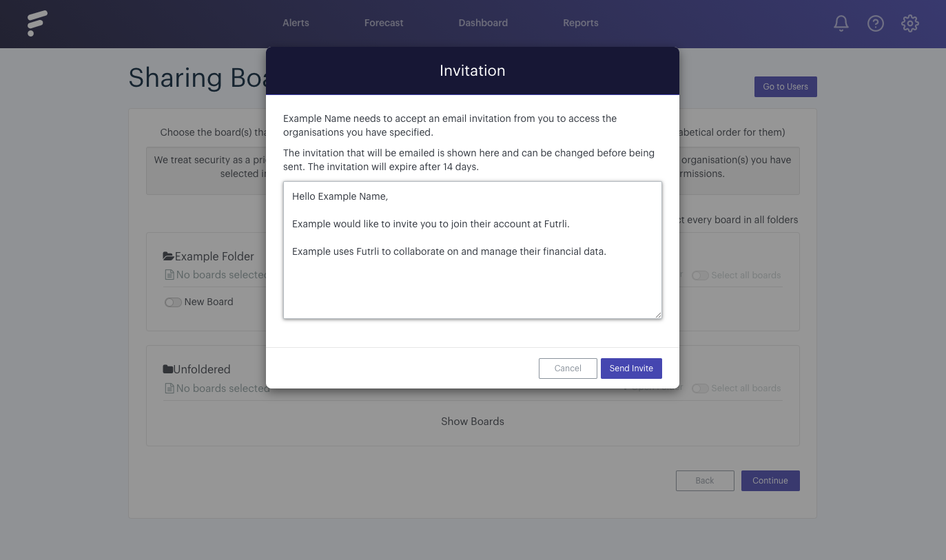
Task: Click 'Example uses Futrli to collaborate' line
Action: [x=449, y=251]
